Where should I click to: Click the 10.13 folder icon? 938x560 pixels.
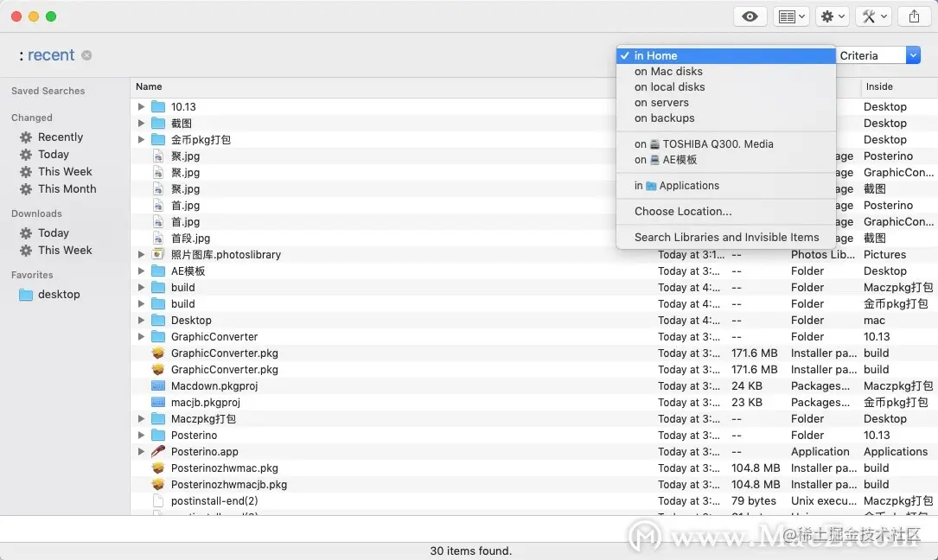coord(158,106)
